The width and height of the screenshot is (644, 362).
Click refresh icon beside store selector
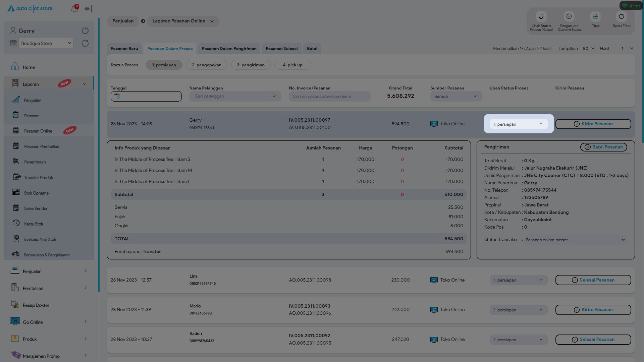click(x=85, y=43)
